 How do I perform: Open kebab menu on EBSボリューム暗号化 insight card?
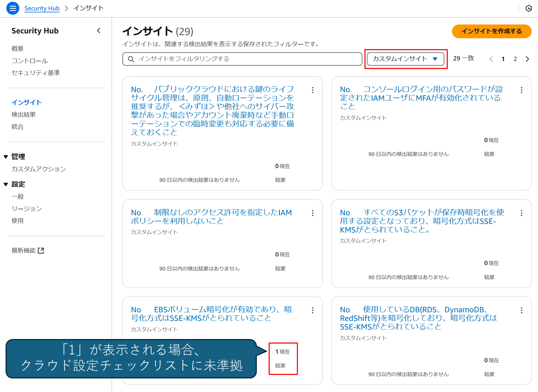[x=313, y=310]
